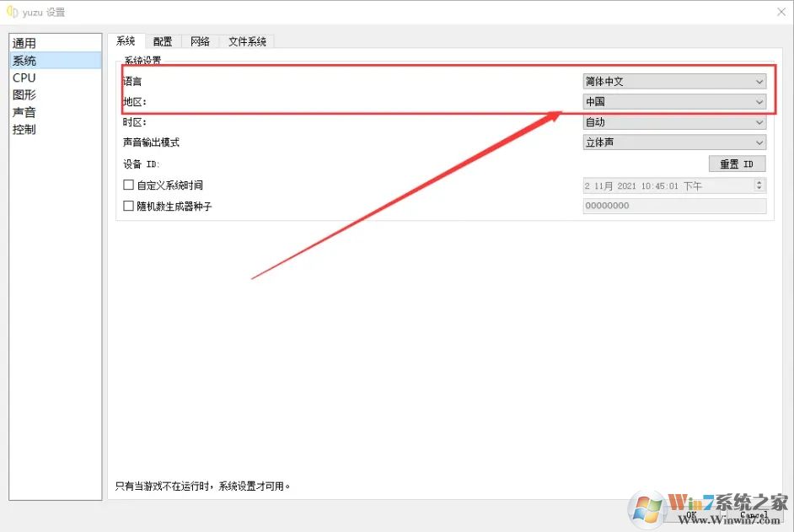Open the 声音输出模式 dropdown showing 立体声

[674, 142]
